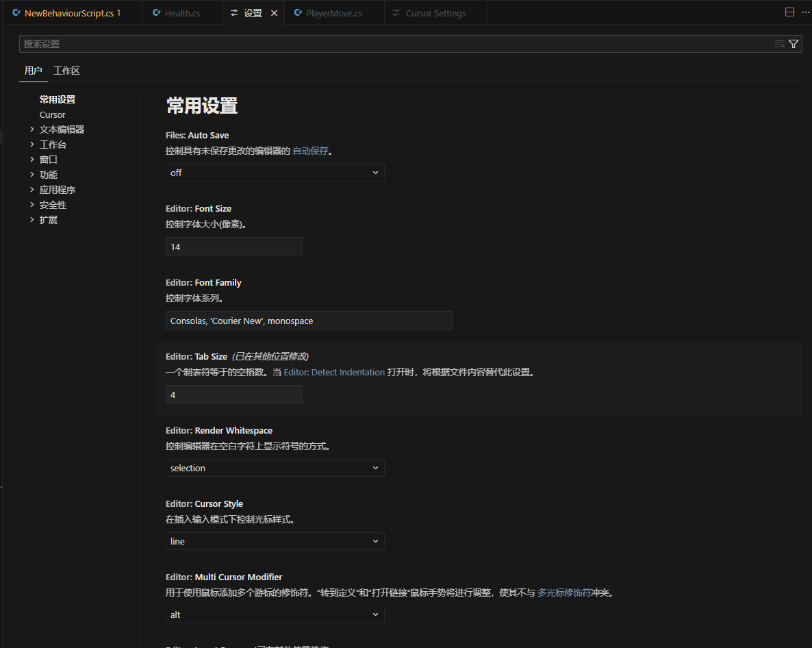Image resolution: width=812 pixels, height=648 pixels.
Task: Select the 用户 settings scope tab
Action: click(33, 71)
